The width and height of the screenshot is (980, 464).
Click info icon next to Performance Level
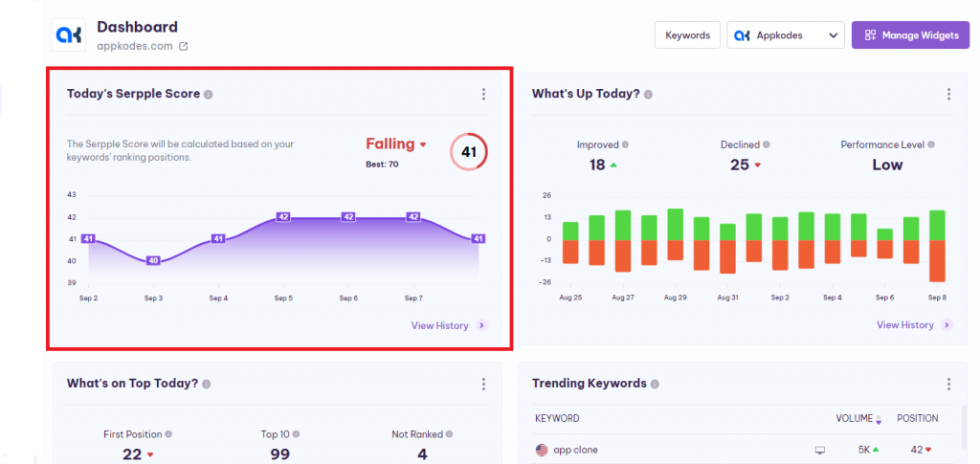click(x=931, y=145)
